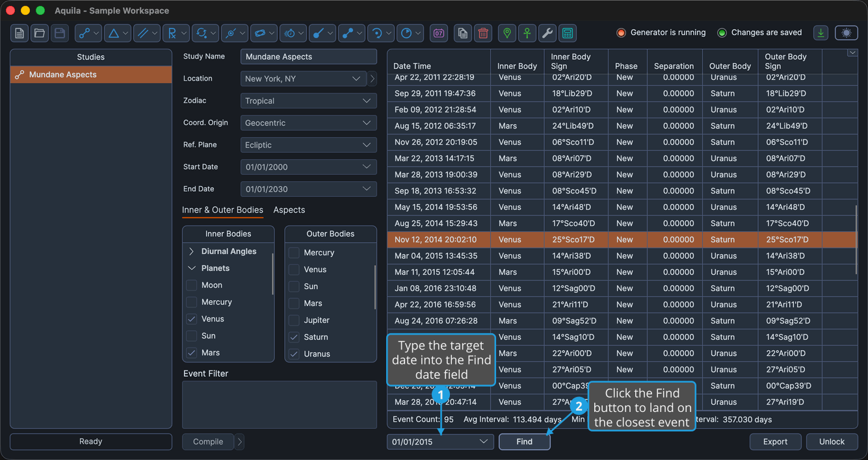Image resolution: width=868 pixels, height=460 pixels.
Task: Click the dot-crossed-by-line toolbar button
Action: [x=235, y=33]
